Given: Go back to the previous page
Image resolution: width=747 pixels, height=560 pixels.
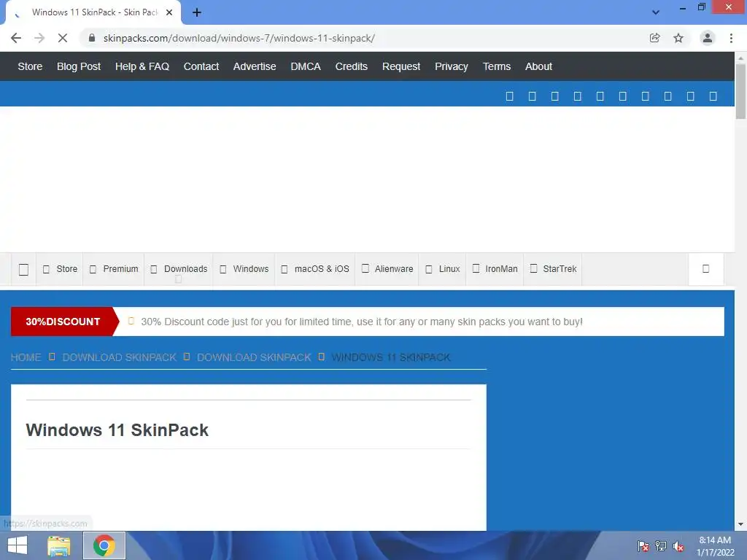Looking at the screenshot, I should tap(16, 38).
